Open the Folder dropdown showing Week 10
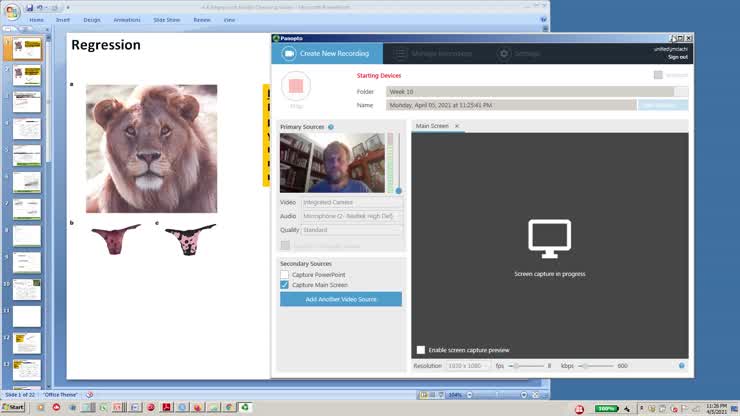Viewport: 740px width, 416px height. tap(537, 92)
